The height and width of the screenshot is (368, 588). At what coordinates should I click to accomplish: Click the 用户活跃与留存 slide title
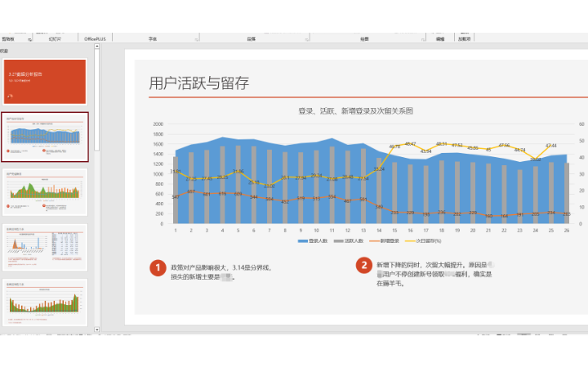(x=199, y=83)
